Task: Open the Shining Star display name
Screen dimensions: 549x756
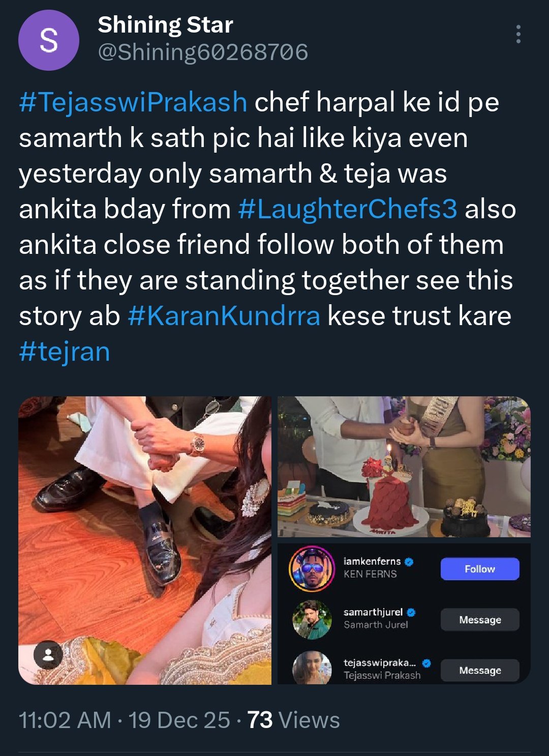Action: [x=165, y=24]
